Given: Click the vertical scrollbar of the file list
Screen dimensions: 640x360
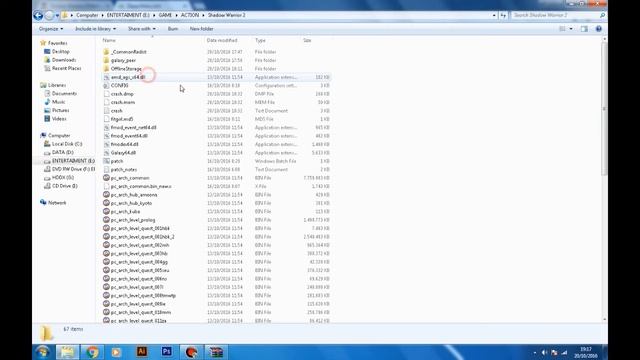Looking at the screenshot, I should pos(604,108).
